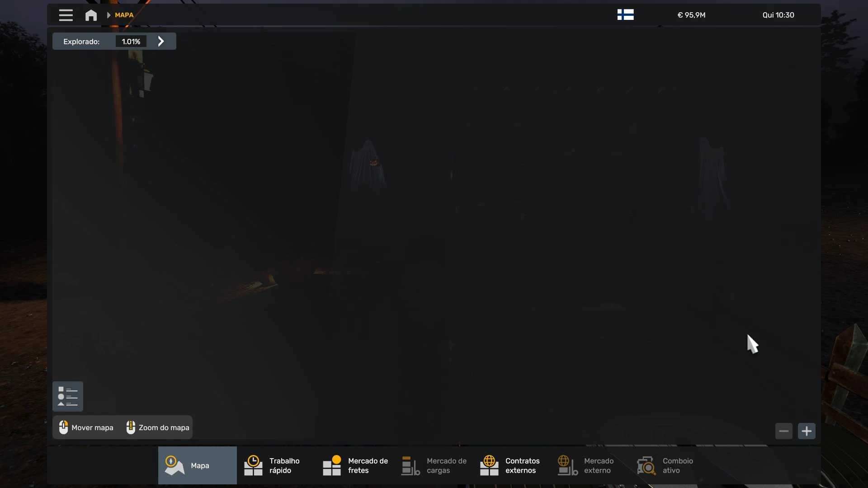This screenshot has width=868, height=488.
Task: Click the Zoom do mapa hint
Action: point(158,427)
